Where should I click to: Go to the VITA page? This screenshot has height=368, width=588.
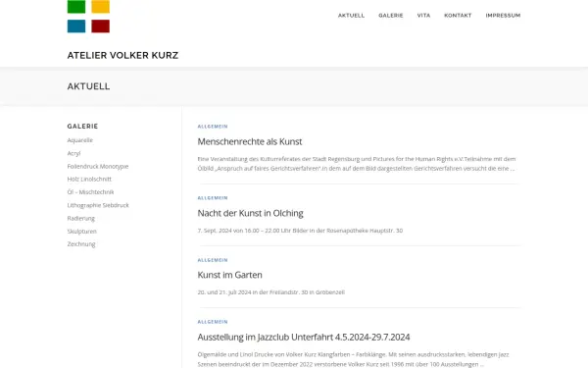(x=423, y=16)
